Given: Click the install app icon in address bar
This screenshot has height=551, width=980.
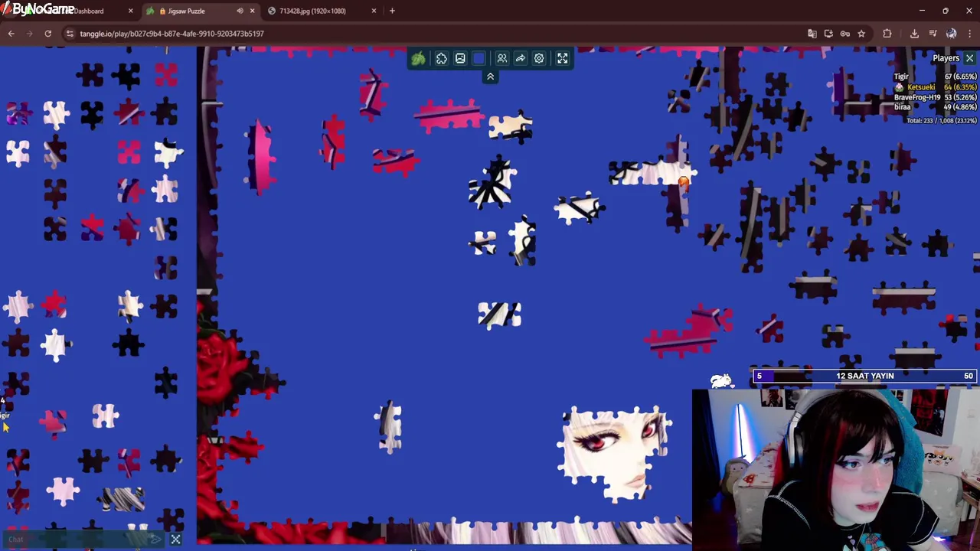Looking at the screenshot, I should pyautogui.click(x=828, y=34).
